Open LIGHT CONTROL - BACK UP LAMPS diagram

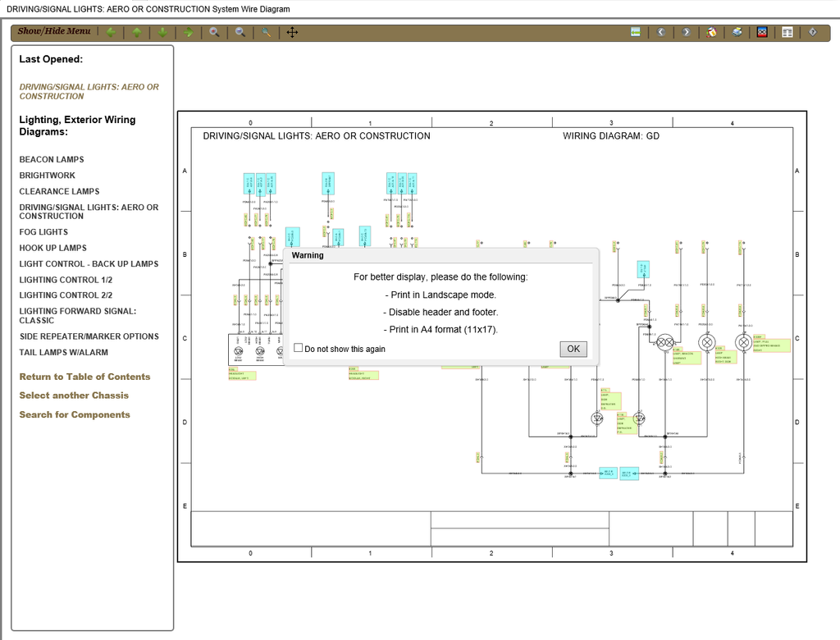(x=89, y=264)
